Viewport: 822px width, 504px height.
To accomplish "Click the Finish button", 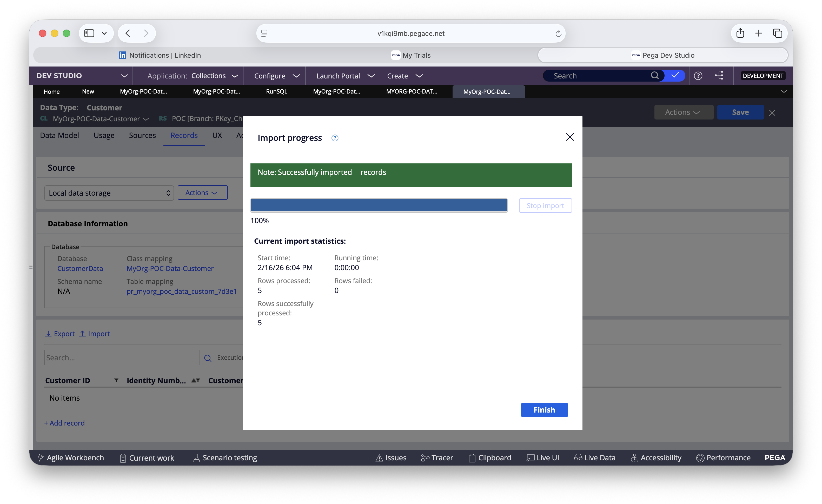I will tap(544, 410).
